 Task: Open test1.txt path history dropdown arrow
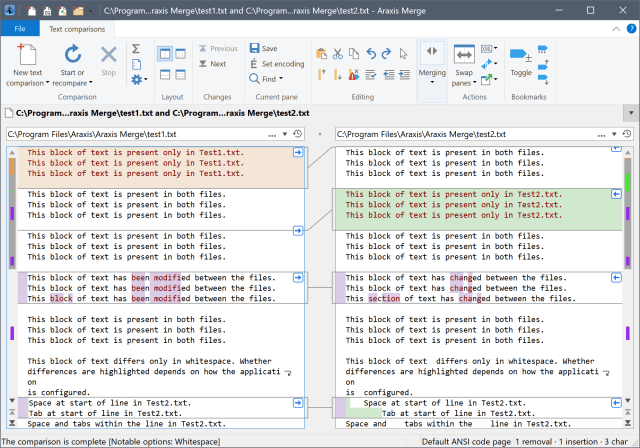tap(285, 134)
